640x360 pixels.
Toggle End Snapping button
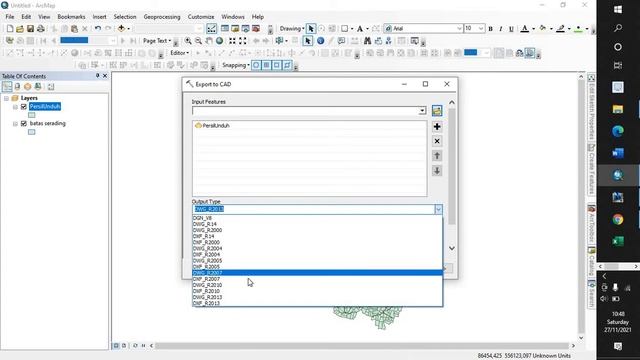click(x=267, y=65)
